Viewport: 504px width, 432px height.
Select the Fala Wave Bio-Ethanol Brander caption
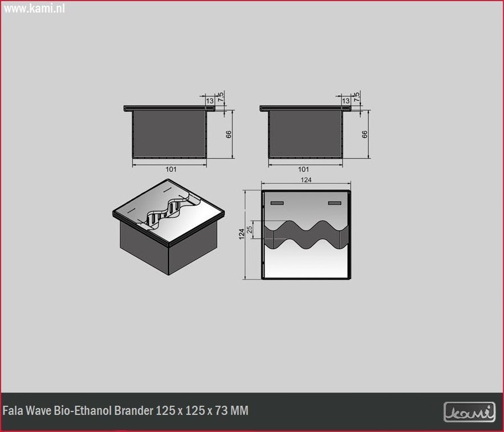[125, 411]
